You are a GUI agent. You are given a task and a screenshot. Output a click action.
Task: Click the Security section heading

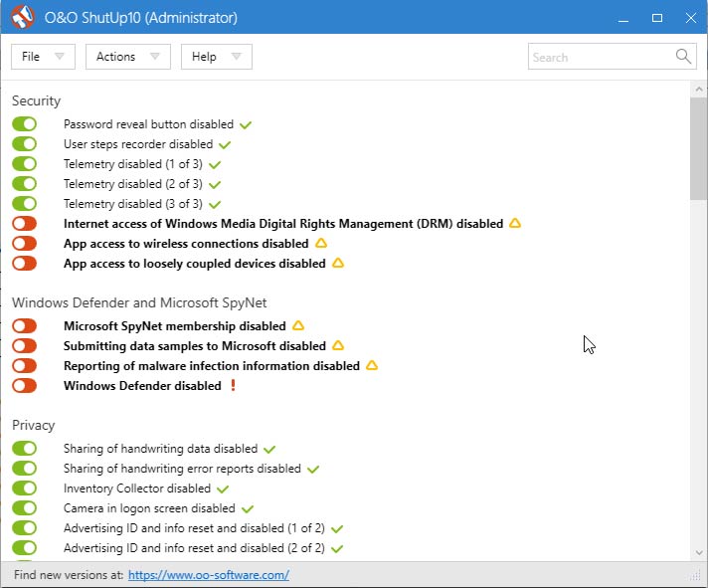click(x=36, y=100)
